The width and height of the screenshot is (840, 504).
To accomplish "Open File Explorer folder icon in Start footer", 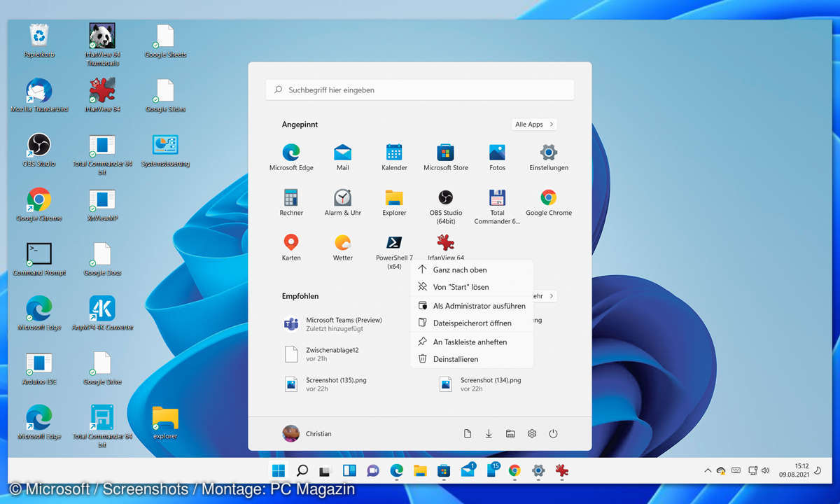I will [510, 434].
